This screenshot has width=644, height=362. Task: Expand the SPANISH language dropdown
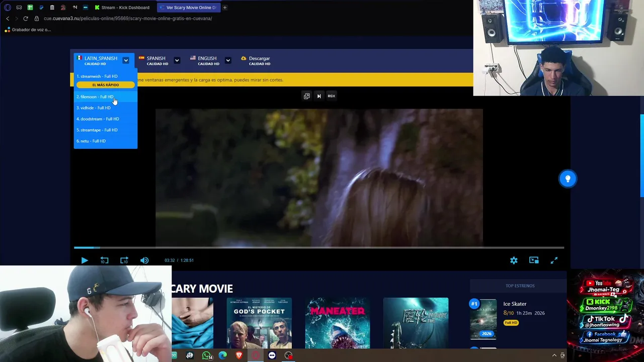coord(177,60)
